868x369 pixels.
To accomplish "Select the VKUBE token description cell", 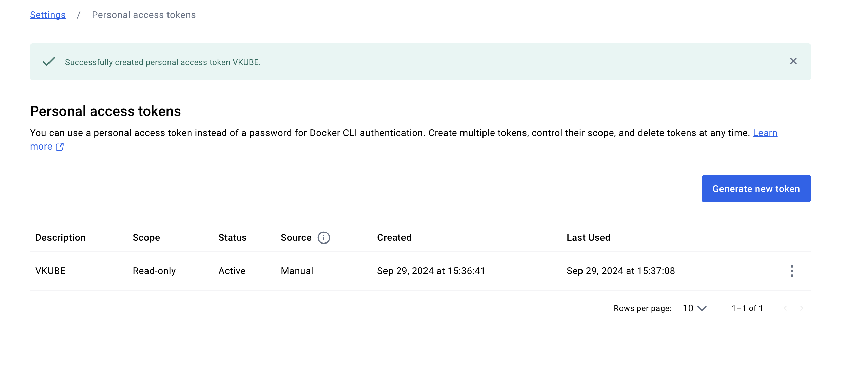I will (x=50, y=271).
